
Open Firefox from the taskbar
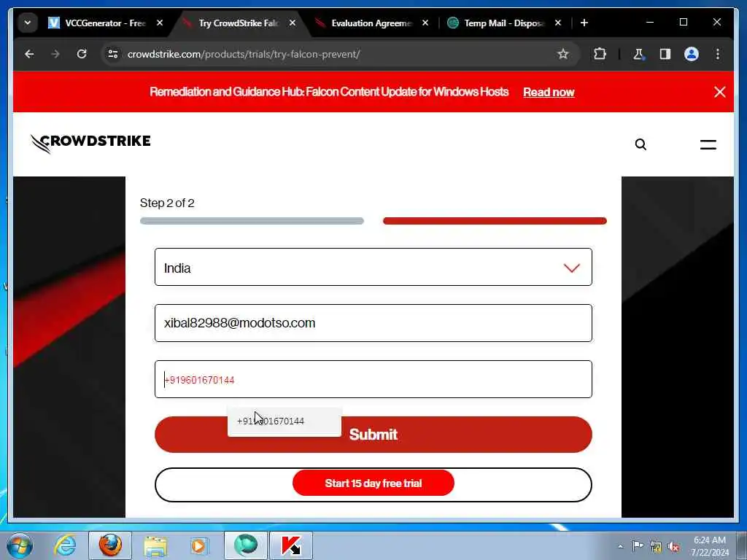pos(110,545)
